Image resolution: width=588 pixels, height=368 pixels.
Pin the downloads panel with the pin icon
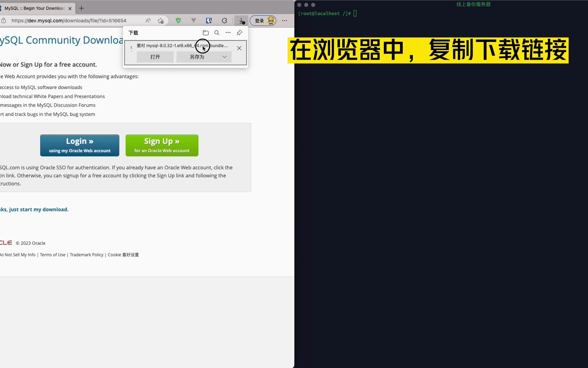point(239,33)
